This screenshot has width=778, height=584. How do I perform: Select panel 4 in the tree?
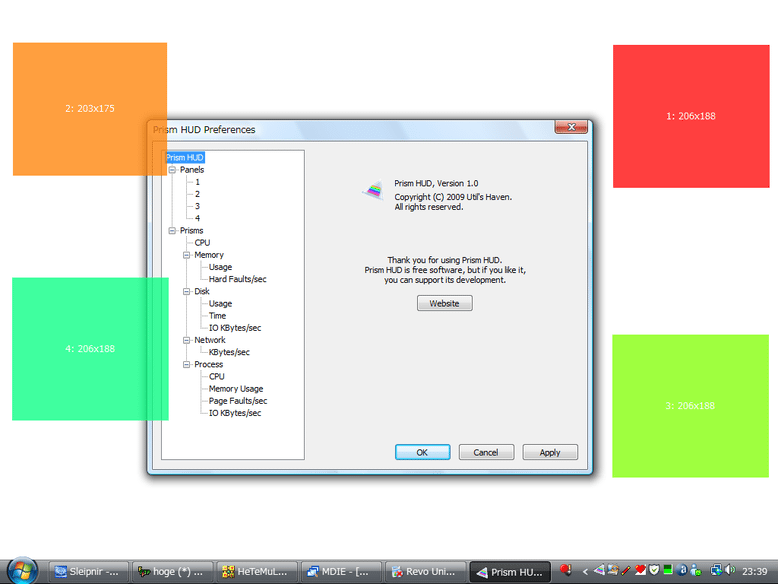click(x=197, y=218)
